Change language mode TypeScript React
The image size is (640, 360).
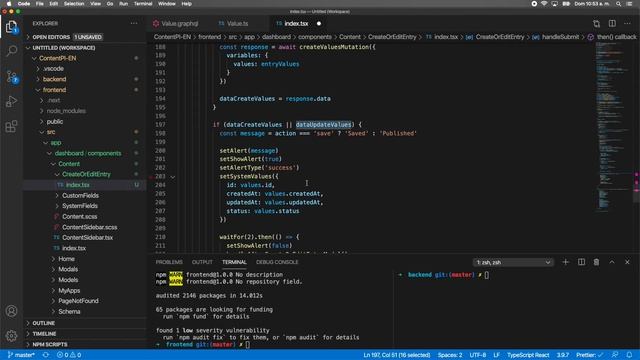tap(528, 355)
